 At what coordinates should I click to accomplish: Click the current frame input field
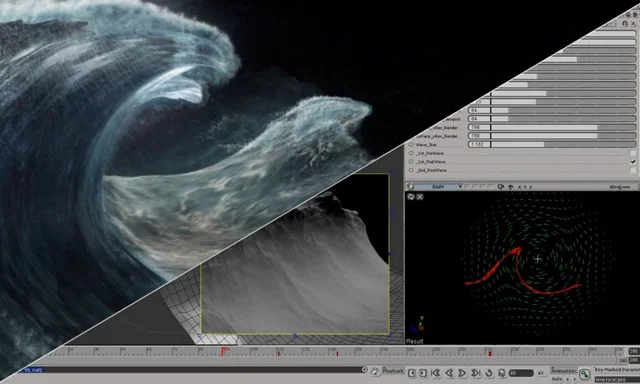[521, 373]
